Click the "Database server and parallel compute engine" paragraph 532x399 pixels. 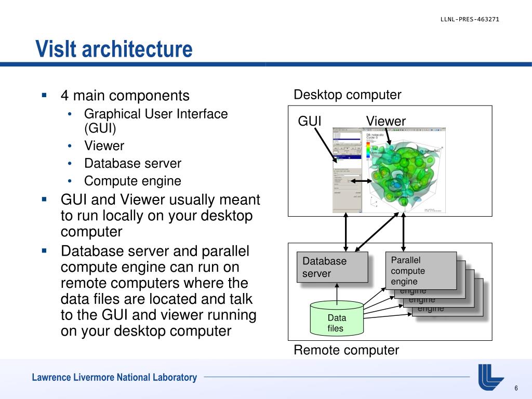click(158, 291)
